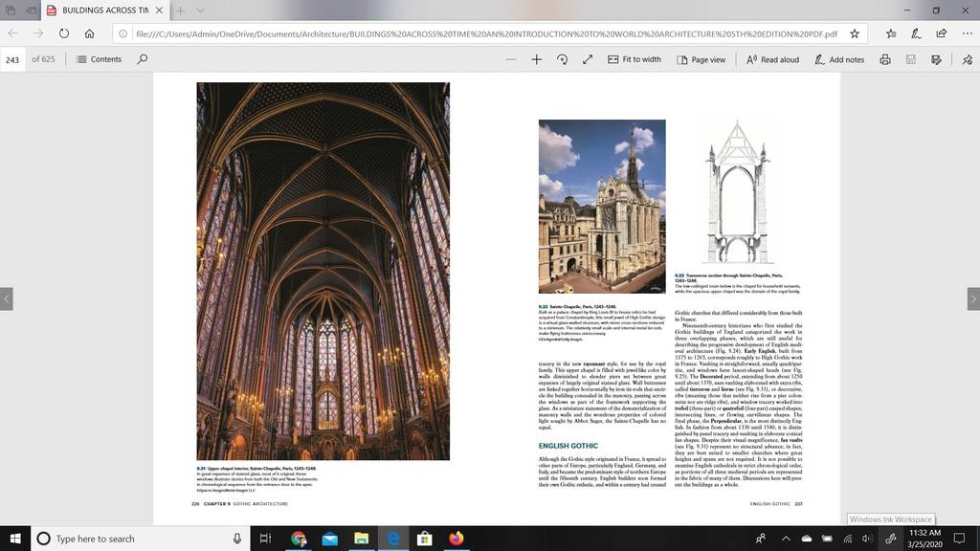Open Microsoft Store from the taskbar
Screen dimensions: 980x551
pos(424,539)
